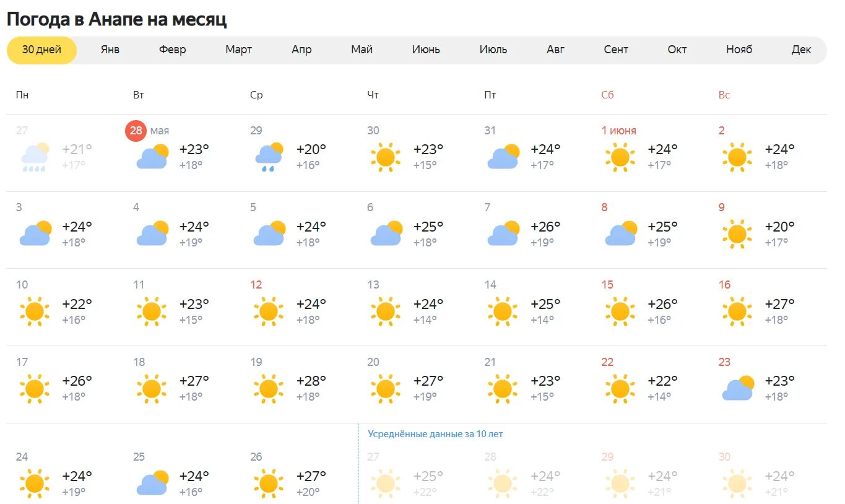
Task: Switch to the Дек month tab
Action: pos(801,50)
